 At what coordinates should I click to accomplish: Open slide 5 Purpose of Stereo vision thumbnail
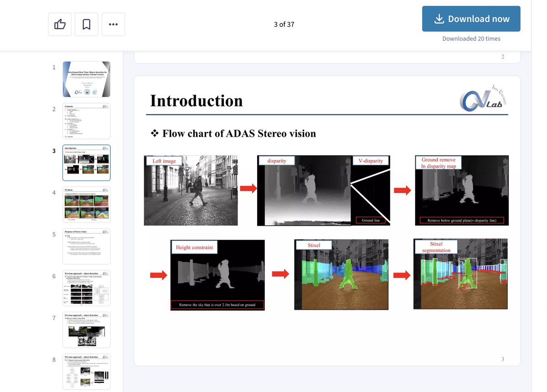(87, 246)
